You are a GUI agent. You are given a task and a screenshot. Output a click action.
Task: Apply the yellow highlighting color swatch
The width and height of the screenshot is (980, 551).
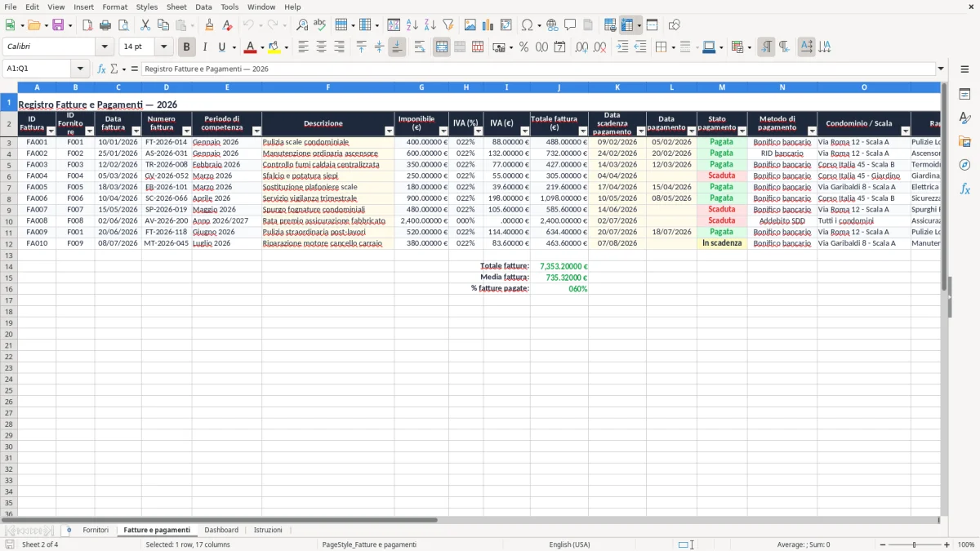[275, 47]
